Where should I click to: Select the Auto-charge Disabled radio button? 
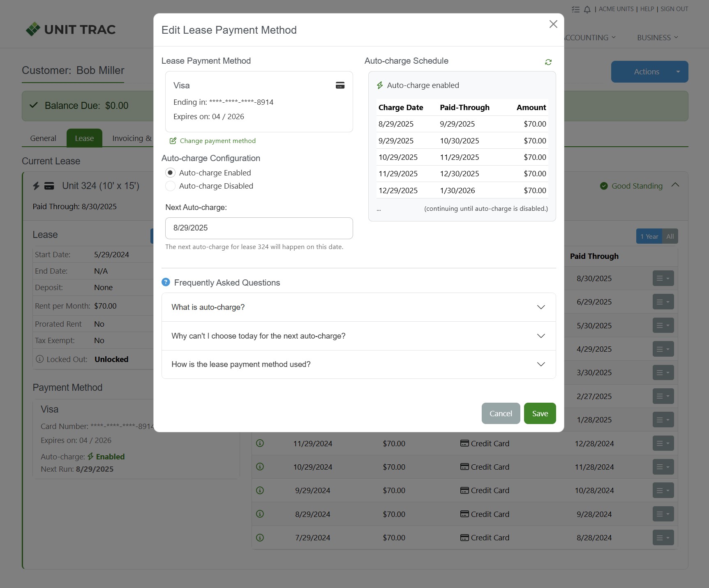click(x=170, y=186)
